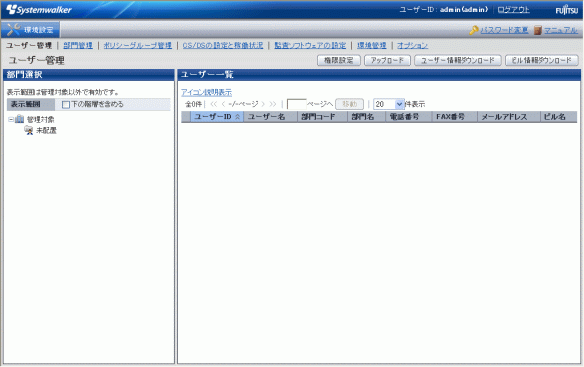The image size is (584, 367).
Task: Select the 未配置 tree item label
Action: click(46, 130)
